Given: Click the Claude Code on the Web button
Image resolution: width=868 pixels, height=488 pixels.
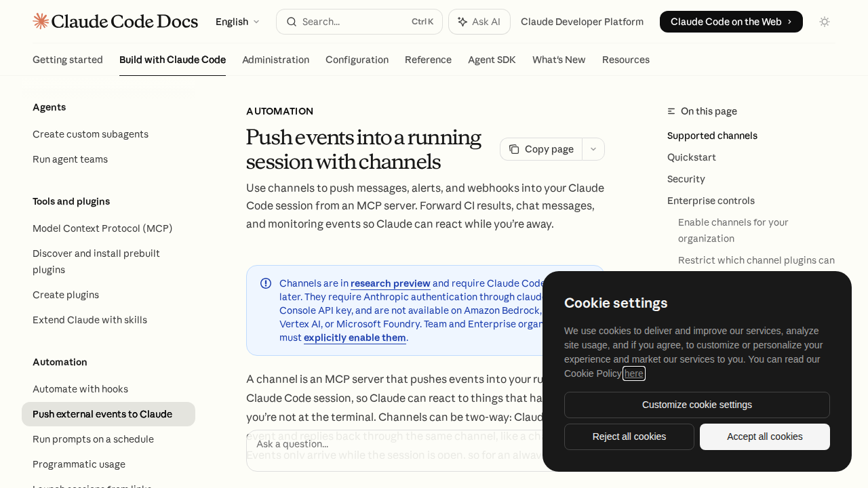Looking at the screenshot, I should 731,22.
